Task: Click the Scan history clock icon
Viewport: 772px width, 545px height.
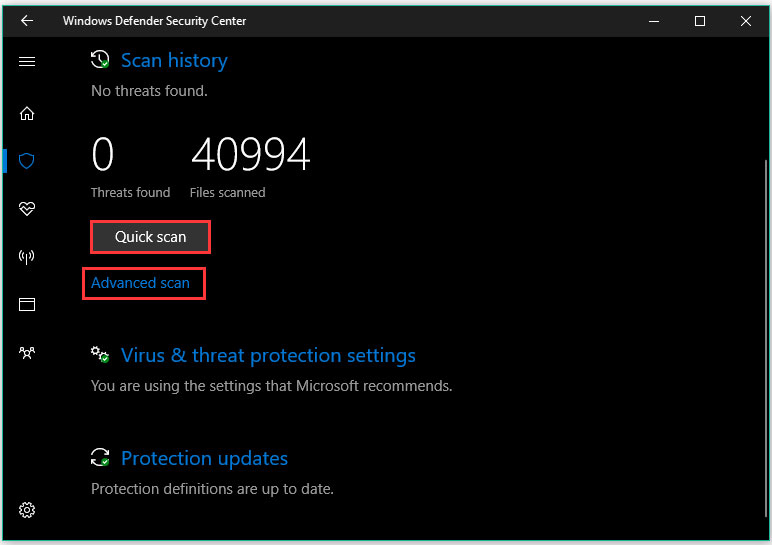Action: click(x=100, y=61)
